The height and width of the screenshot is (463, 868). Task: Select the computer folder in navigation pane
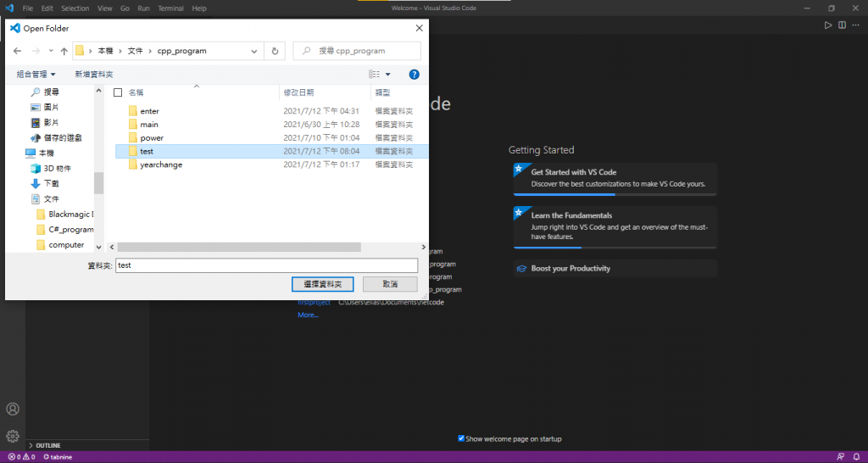pos(60,245)
